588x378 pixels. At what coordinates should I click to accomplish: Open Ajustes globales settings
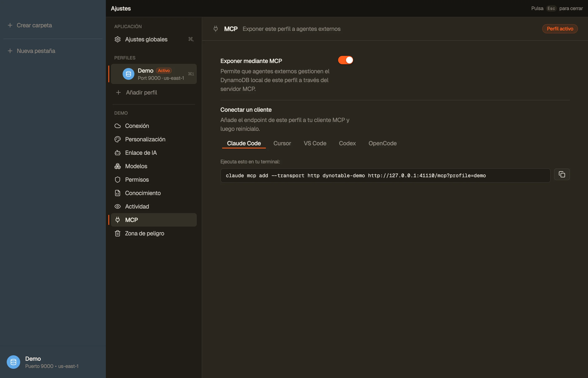154,39
